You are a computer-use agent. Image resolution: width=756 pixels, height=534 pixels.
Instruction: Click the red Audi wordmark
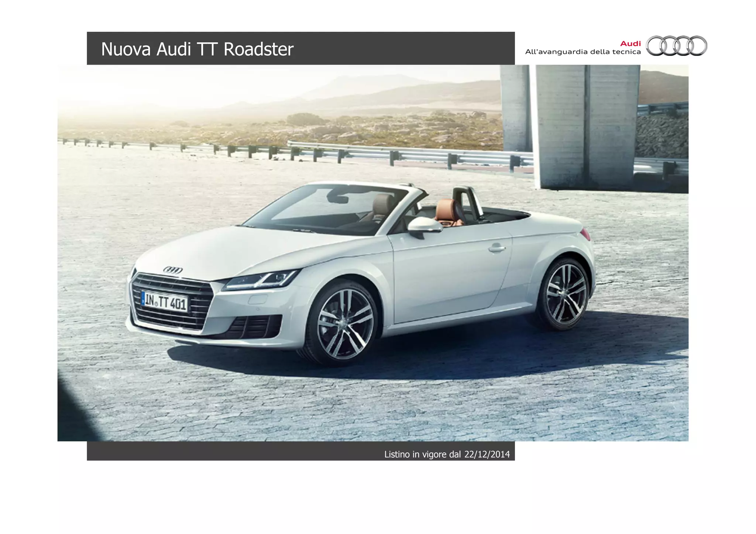(x=630, y=44)
